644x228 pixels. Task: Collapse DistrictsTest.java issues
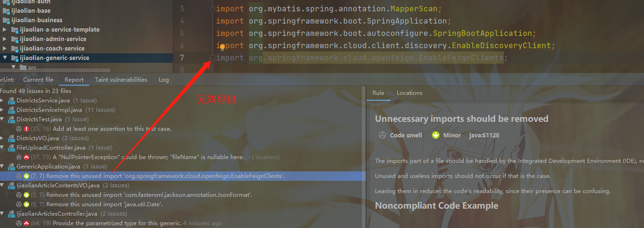coord(2,119)
